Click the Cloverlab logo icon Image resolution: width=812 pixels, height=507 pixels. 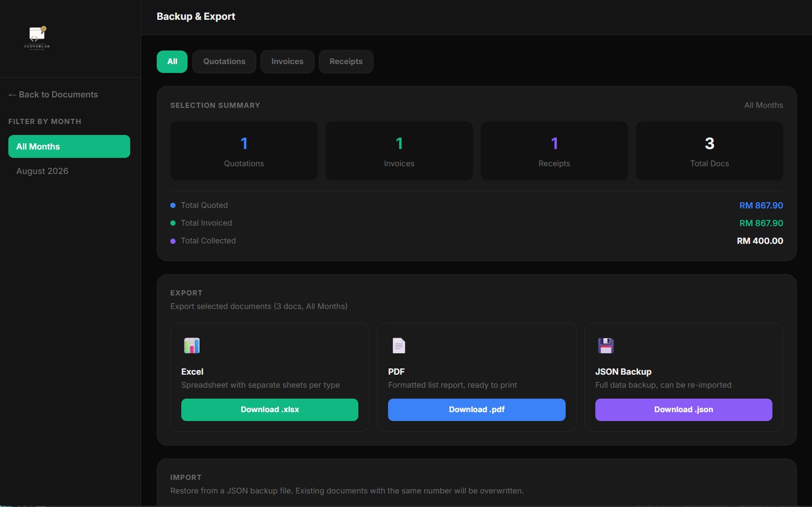click(37, 38)
